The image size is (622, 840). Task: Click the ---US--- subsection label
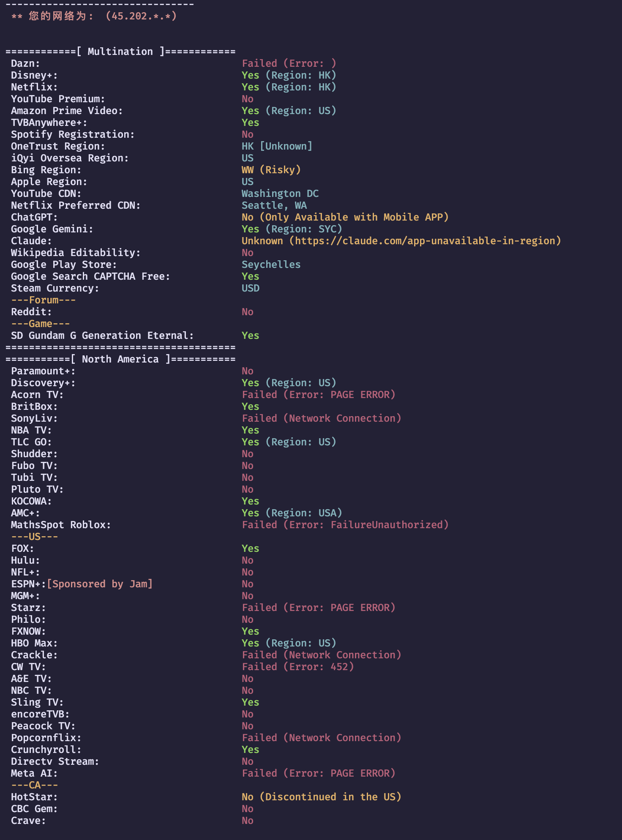[35, 537]
